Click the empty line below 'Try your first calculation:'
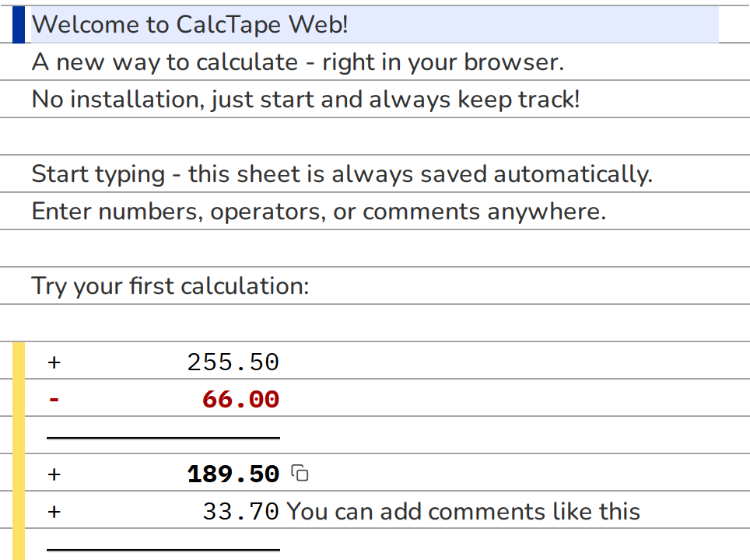This screenshot has height=560, width=750. coord(375,323)
